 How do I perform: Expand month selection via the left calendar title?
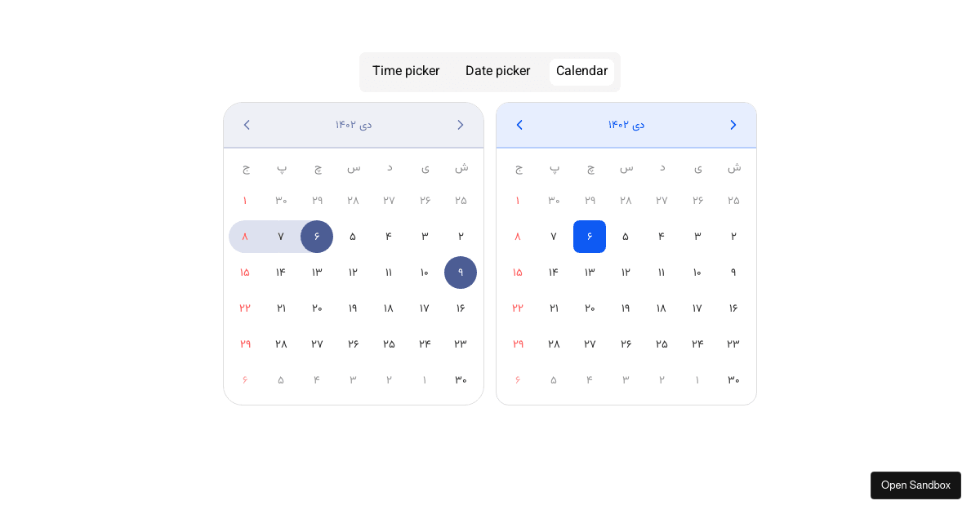354,125
